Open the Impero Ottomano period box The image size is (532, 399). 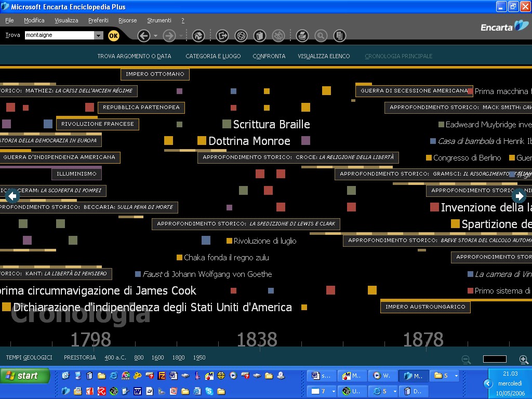coord(155,74)
